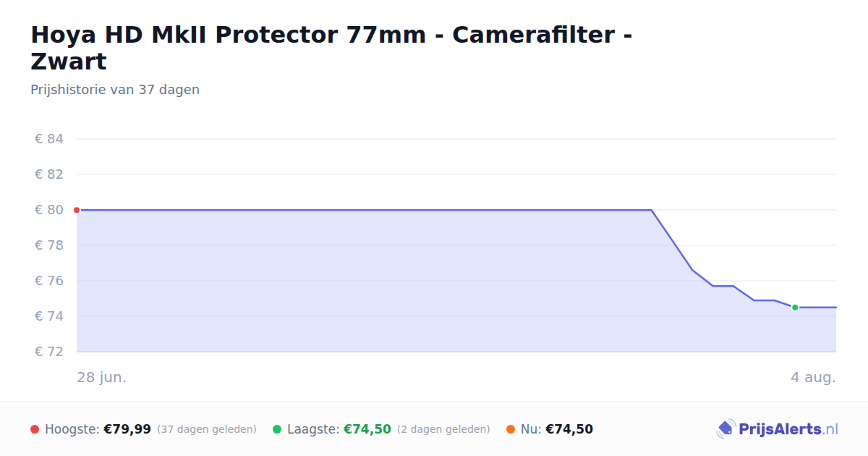Select the Prijshistorie van 37 dagen subtitle

click(115, 90)
